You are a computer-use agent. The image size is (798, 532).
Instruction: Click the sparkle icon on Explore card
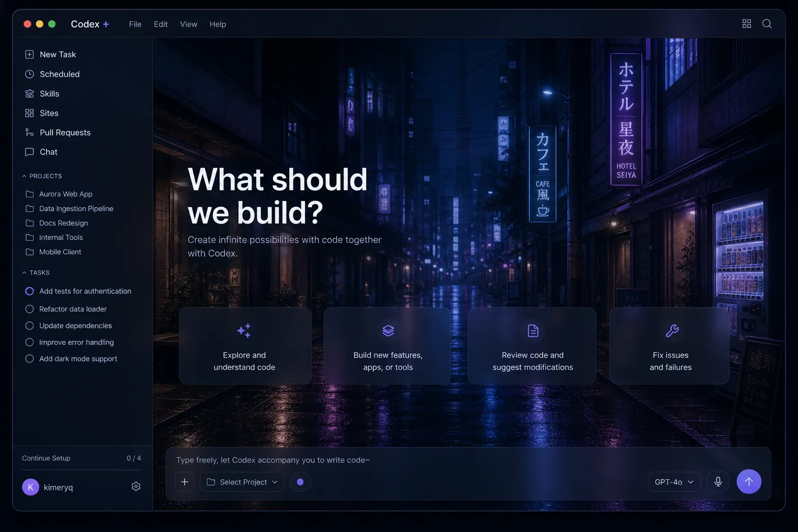(x=244, y=330)
